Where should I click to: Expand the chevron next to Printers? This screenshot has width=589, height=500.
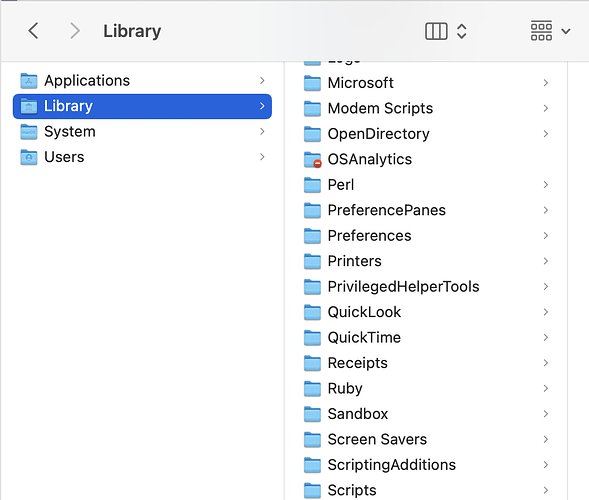point(546,261)
